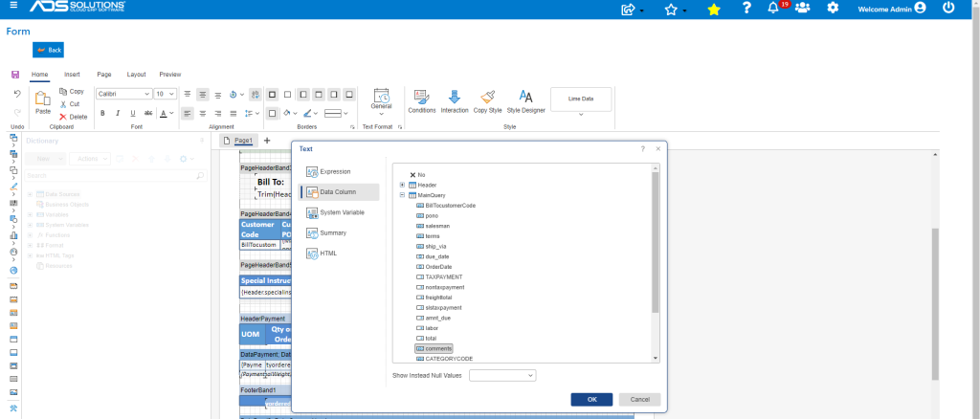Expand the style gallery below Lime Data

tap(581, 114)
